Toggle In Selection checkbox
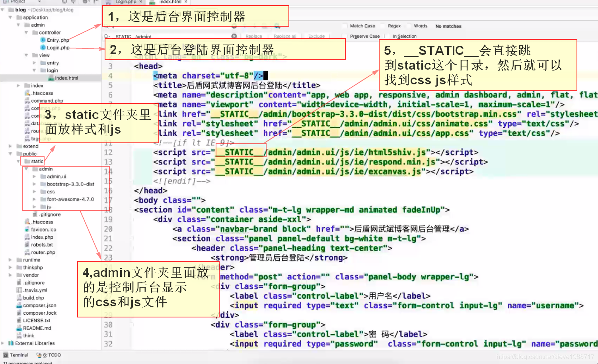 (x=388, y=36)
